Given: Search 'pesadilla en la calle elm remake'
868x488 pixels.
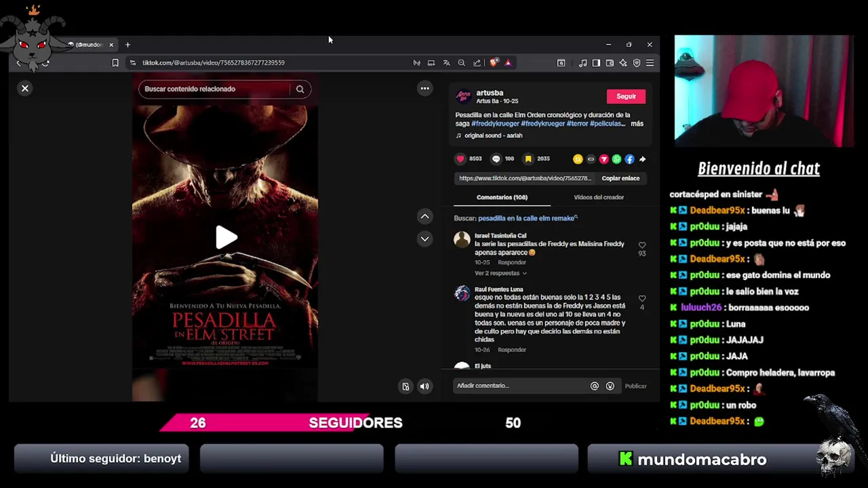Looking at the screenshot, I should point(528,218).
